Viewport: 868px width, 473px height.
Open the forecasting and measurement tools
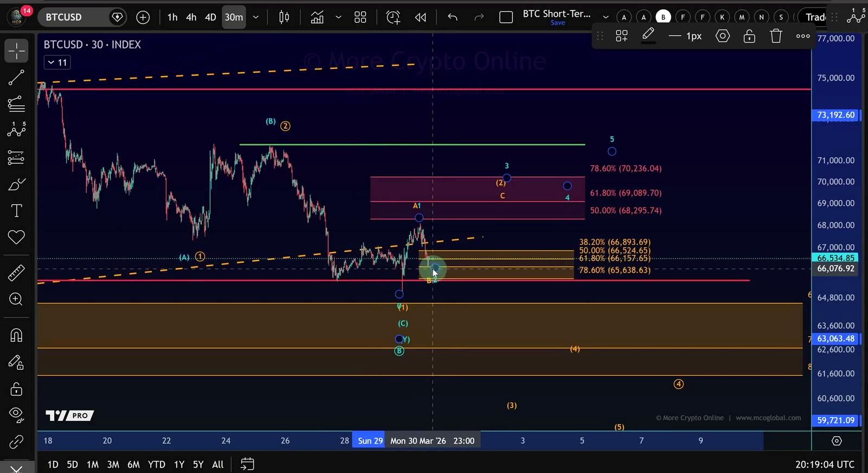click(16, 157)
